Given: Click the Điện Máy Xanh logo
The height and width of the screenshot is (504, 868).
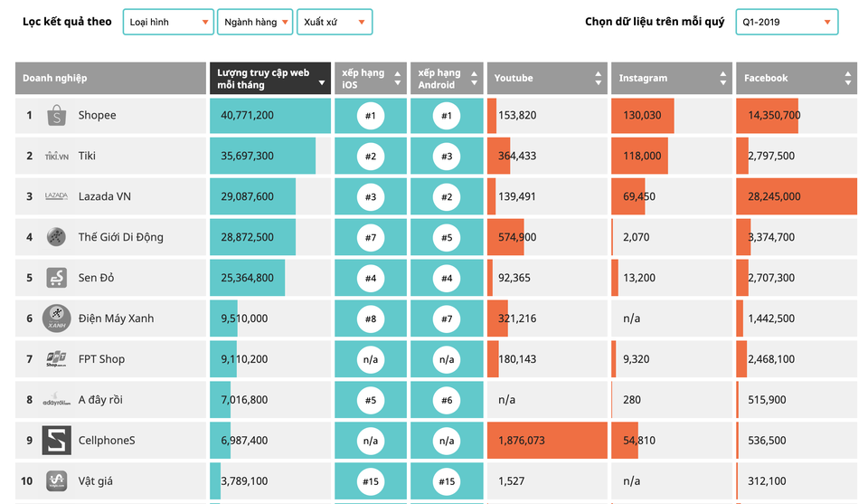Looking at the screenshot, I should (x=56, y=319).
